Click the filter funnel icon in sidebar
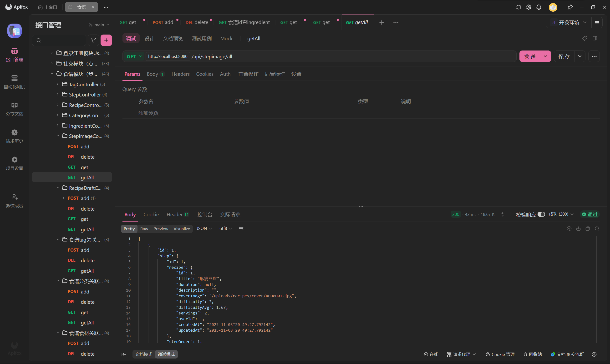 pos(93,40)
